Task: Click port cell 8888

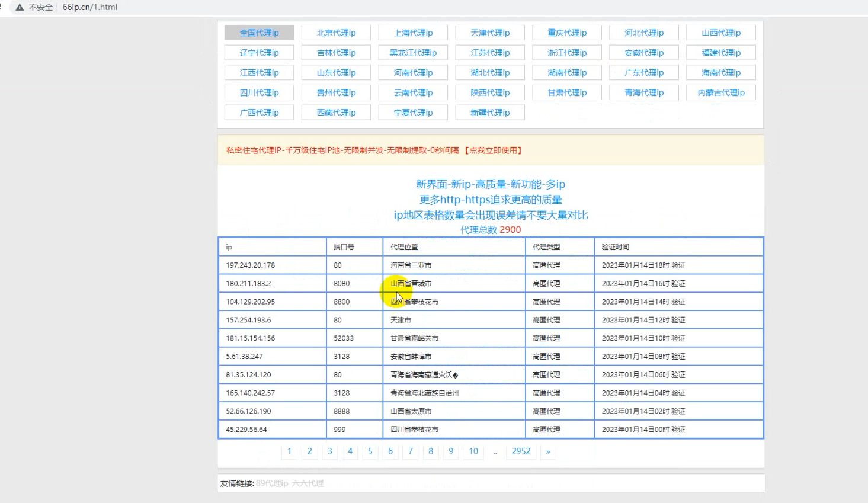Action: pyautogui.click(x=355, y=411)
